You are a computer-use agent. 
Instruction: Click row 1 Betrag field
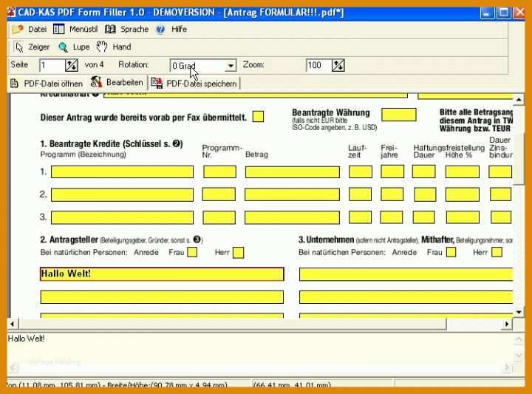coord(293,172)
